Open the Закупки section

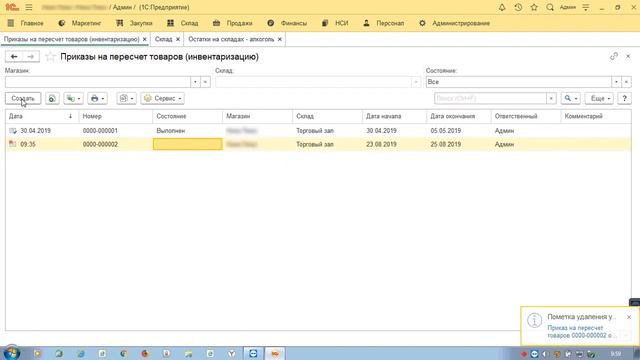[134, 23]
